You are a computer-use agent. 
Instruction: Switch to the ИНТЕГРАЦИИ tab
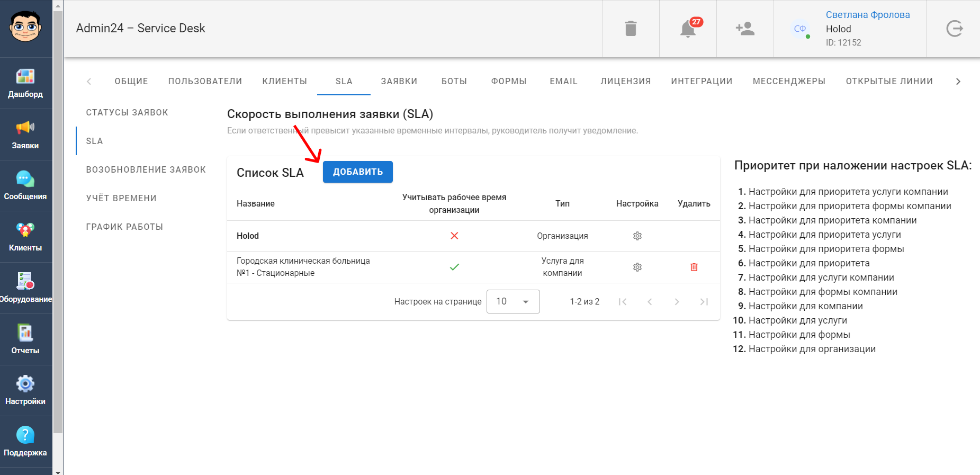pos(702,81)
